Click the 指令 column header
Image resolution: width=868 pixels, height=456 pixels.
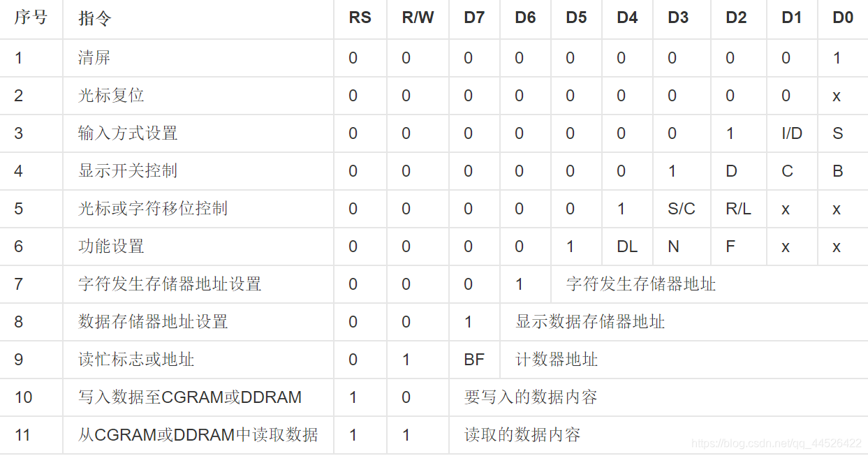[x=95, y=19]
